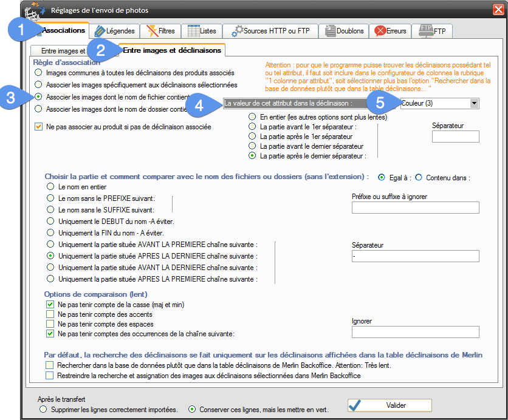Click the Filtres tab funnel icon
The image size is (508, 420).
tap(152, 30)
